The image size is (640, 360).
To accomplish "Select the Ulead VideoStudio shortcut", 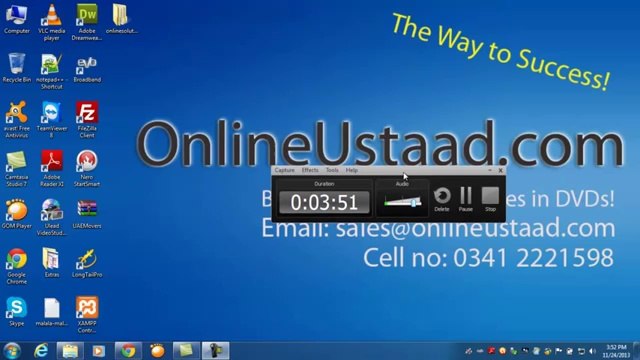I will click(x=51, y=217).
